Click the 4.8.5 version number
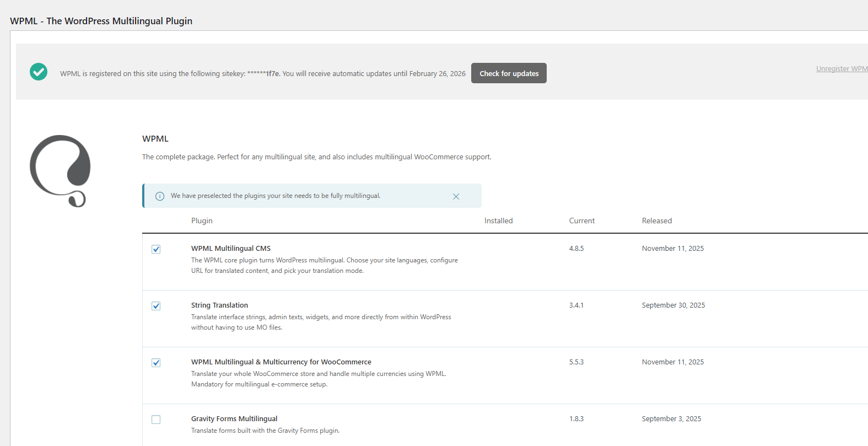868x446 pixels. 576,249
